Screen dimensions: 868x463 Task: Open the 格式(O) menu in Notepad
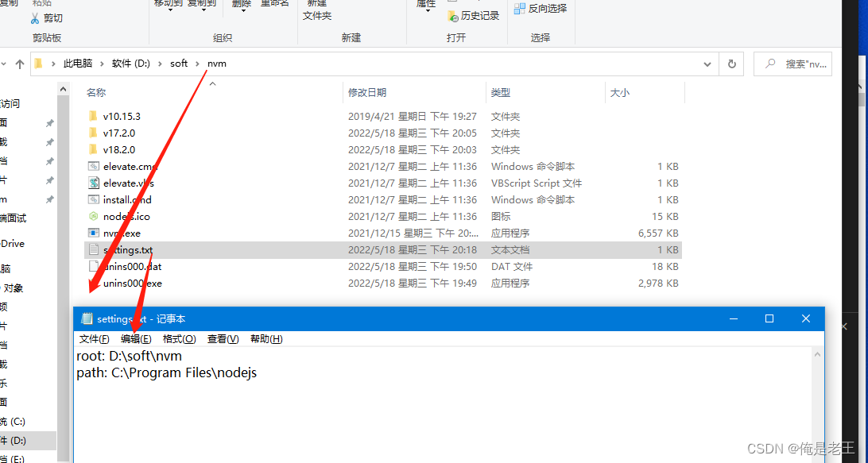point(179,338)
